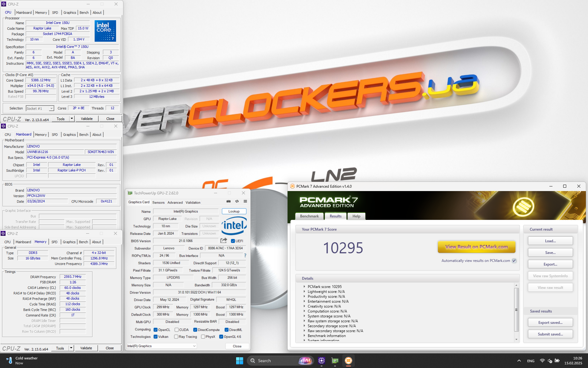Screen dimensions: 588x368
Task: Click the Intel Core 7 logo in CPU-Z
Action: (x=105, y=31)
